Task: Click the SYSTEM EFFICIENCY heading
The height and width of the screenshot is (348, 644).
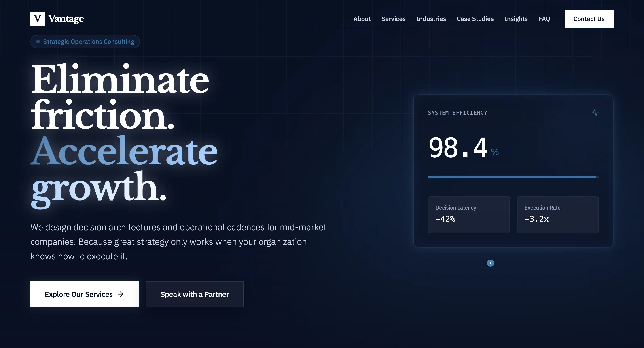Action: coord(458,113)
